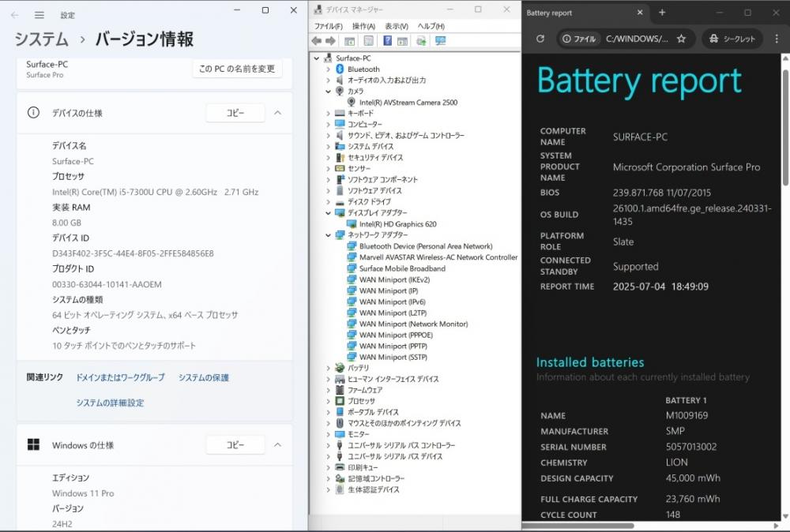Screen dimensions: 790x532
Task: Open the 操作(A) menu in Device Manager
Action: (363, 26)
